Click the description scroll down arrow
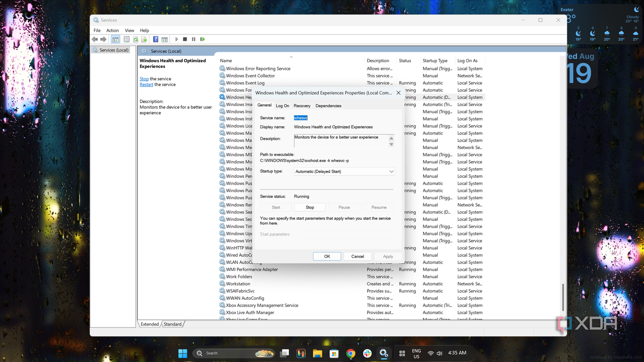The width and height of the screenshot is (644, 362). point(391,144)
